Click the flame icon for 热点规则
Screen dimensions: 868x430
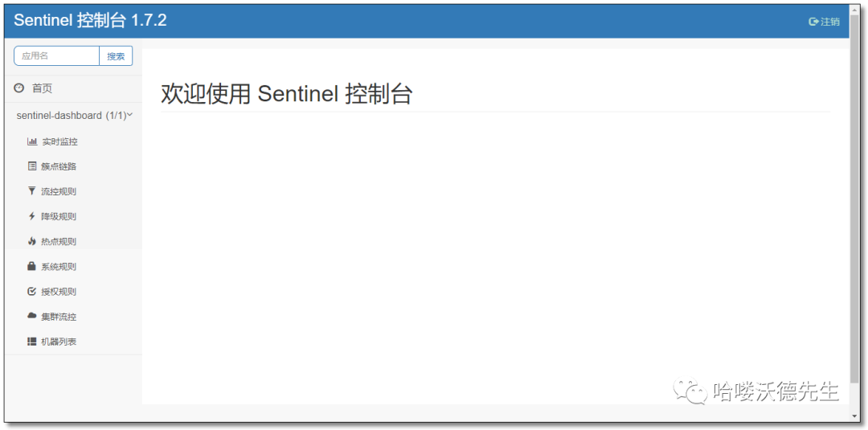pyautogui.click(x=32, y=241)
